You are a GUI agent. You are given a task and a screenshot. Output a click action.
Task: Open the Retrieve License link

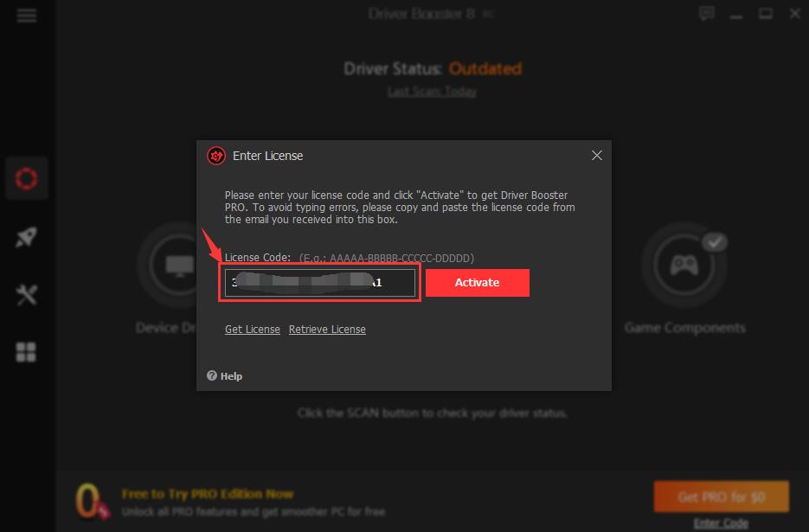(327, 330)
